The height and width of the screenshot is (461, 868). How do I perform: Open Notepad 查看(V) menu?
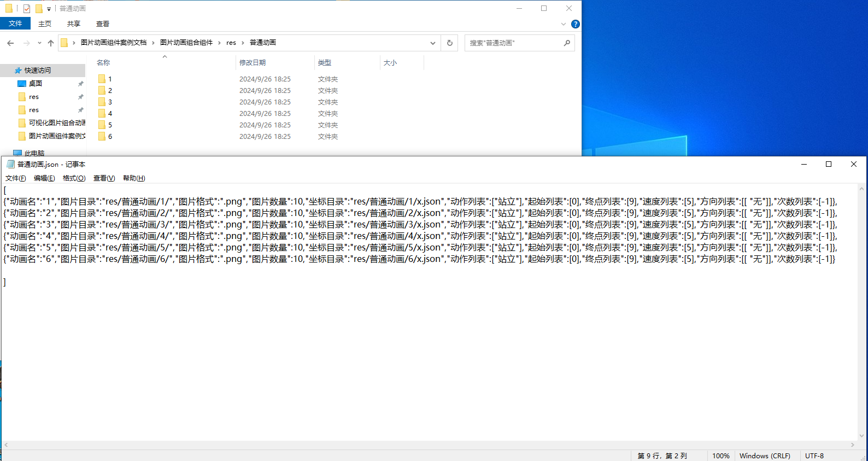coord(104,178)
